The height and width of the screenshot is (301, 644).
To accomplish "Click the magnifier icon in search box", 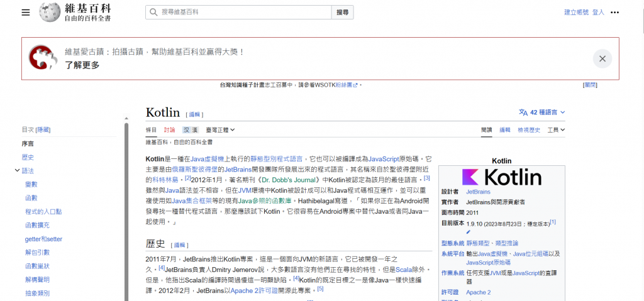I will pyautogui.click(x=153, y=13).
